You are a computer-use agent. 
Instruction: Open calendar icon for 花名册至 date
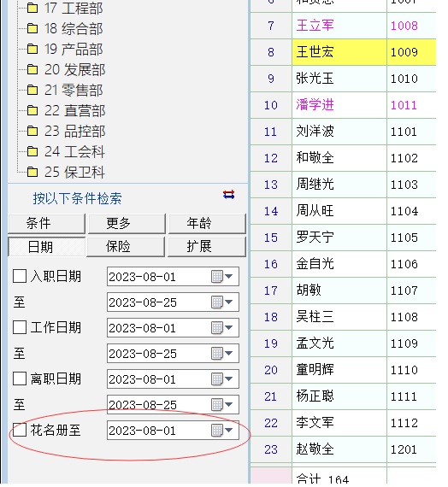216,431
